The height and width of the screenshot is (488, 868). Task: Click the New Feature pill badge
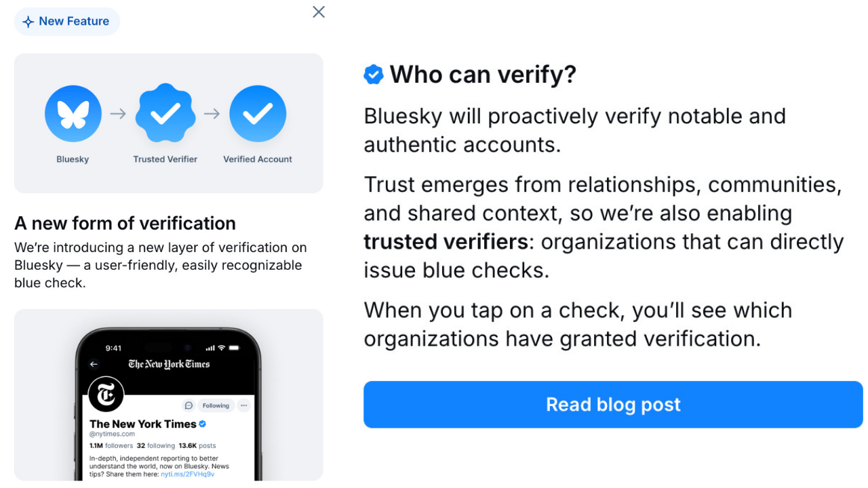click(x=66, y=21)
